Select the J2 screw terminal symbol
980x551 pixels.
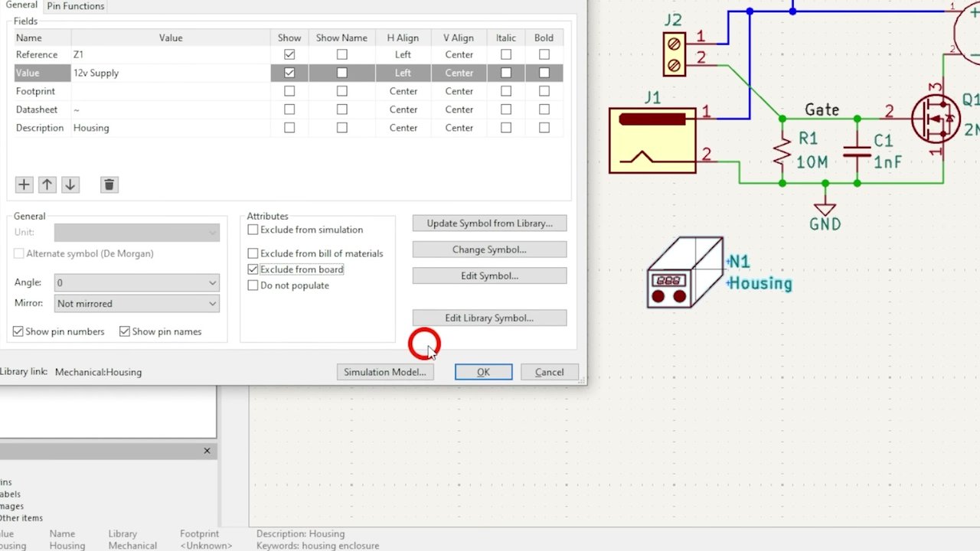click(674, 54)
